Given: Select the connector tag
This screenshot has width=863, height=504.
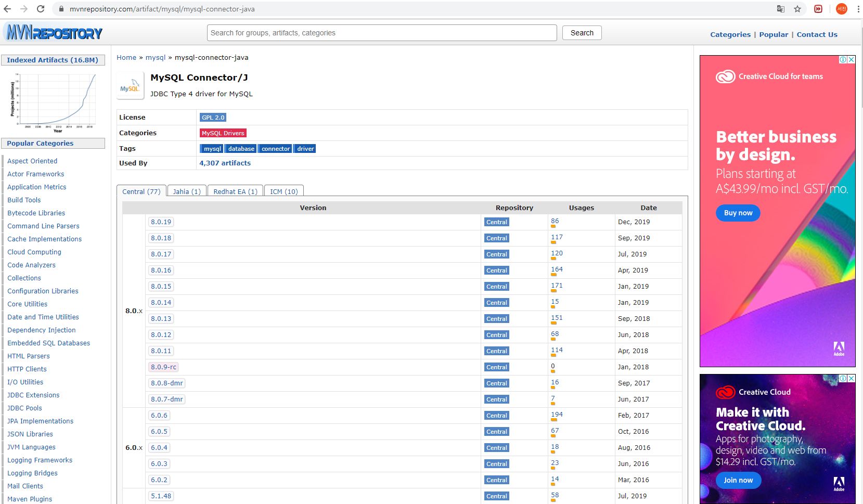Looking at the screenshot, I should point(275,149).
